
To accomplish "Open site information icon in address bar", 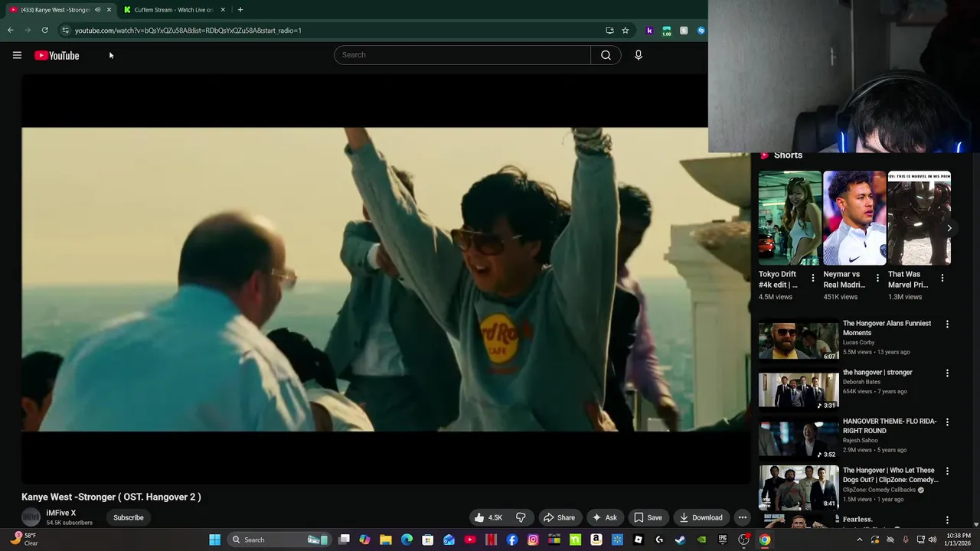I will coord(66,31).
